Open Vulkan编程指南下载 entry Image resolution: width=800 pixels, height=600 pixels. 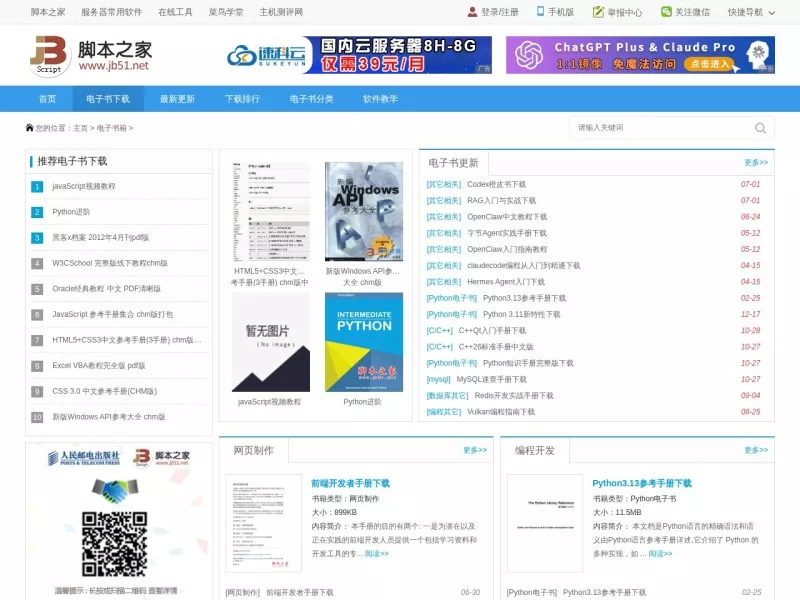[501, 412]
